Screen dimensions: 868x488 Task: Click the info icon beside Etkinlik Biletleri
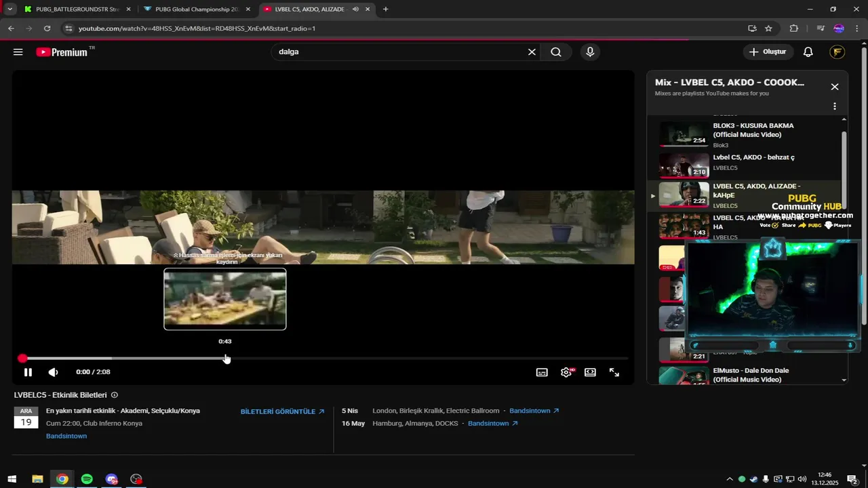tap(115, 395)
